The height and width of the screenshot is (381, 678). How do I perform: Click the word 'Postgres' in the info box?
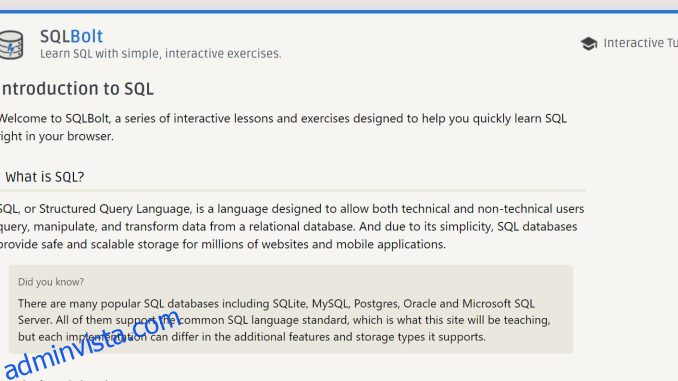click(x=376, y=304)
